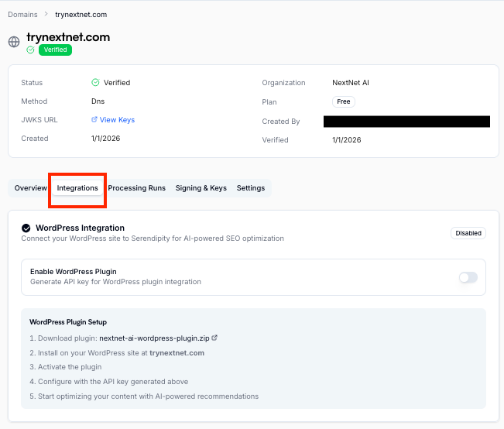504x429 pixels.
Task: Click the check icon in the Status row
Action: click(95, 83)
